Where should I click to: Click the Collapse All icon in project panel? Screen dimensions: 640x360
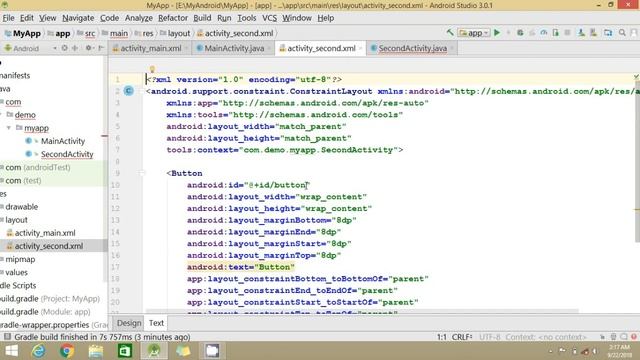tap(75, 48)
